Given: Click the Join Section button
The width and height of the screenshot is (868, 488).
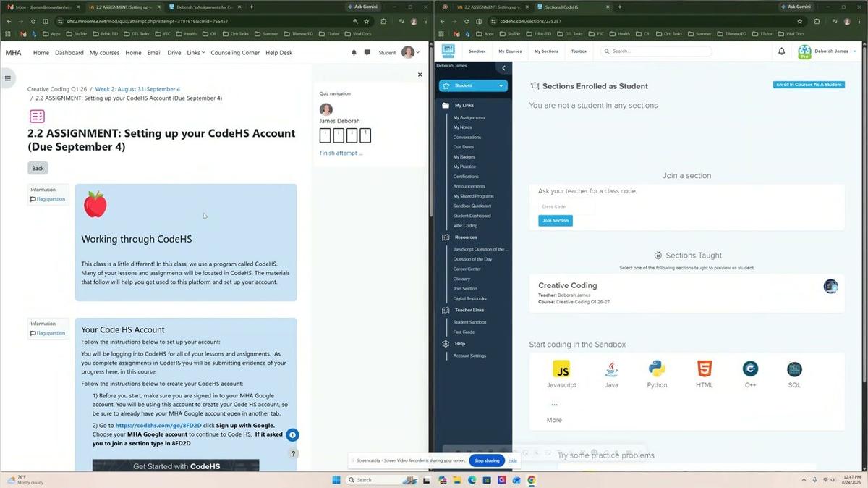Looking at the screenshot, I should tap(556, 220).
